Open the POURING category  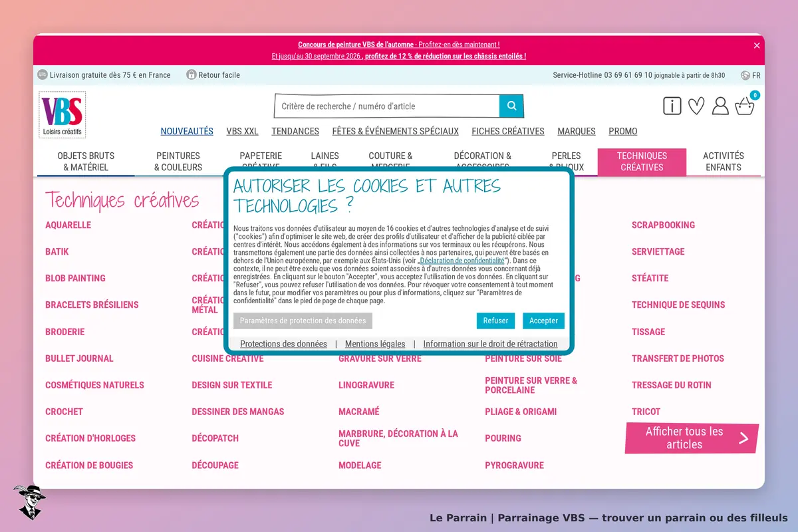[503, 438]
